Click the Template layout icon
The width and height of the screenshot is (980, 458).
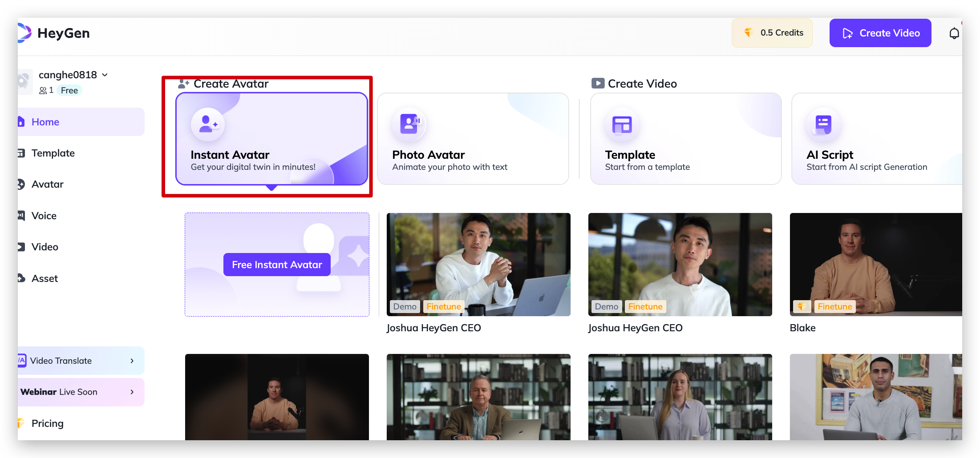622,125
